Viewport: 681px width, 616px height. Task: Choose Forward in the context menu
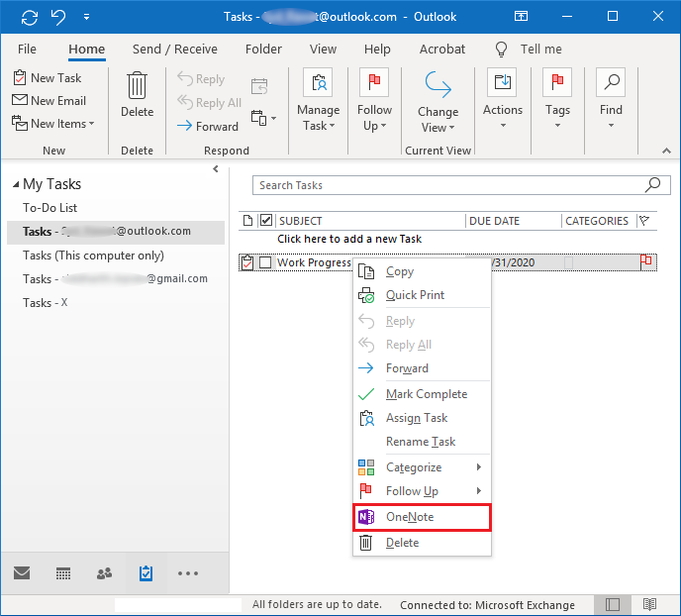pyautogui.click(x=422, y=368)
